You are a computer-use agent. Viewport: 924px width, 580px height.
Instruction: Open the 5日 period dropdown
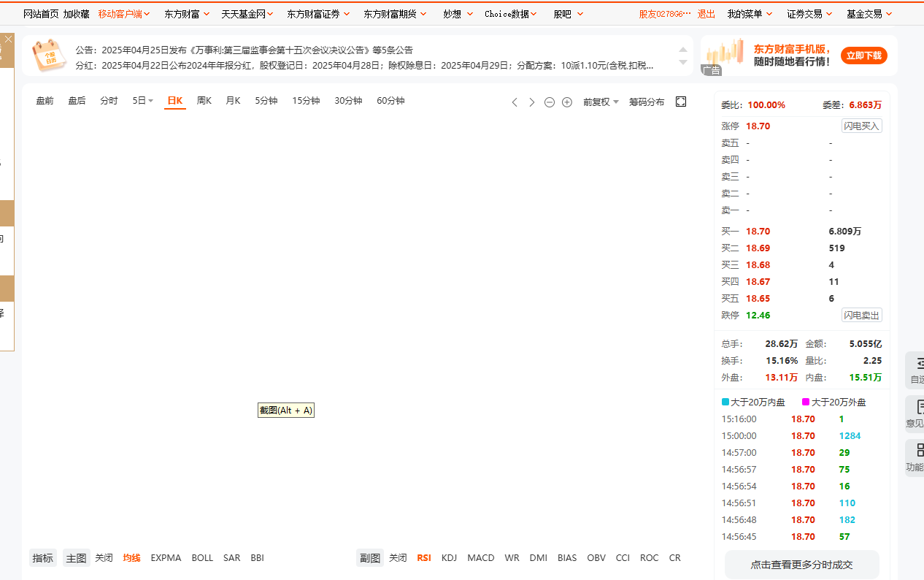coord(143,101)
